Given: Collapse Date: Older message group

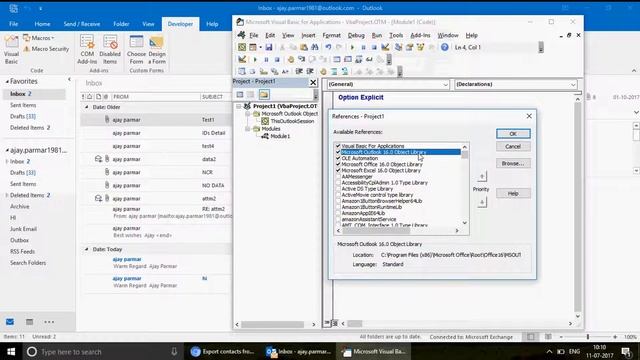Looking at the screenshot, I should click(x=87, y=107).
